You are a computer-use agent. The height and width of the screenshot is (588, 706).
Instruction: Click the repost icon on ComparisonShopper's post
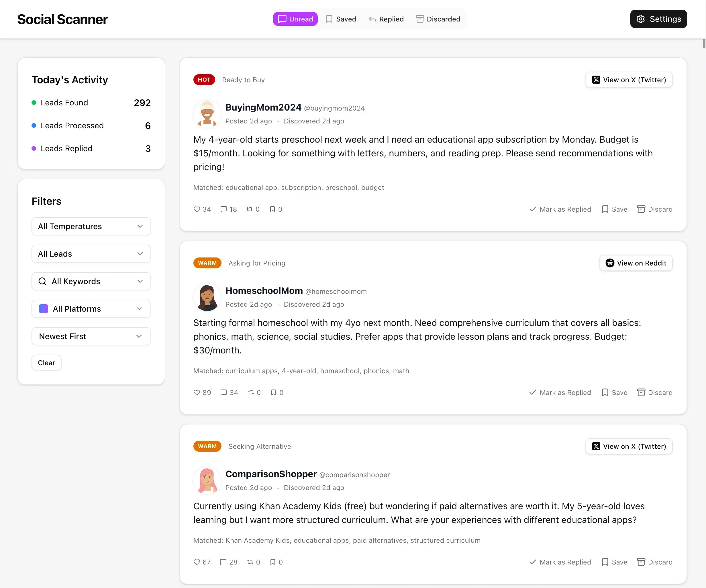251,562
